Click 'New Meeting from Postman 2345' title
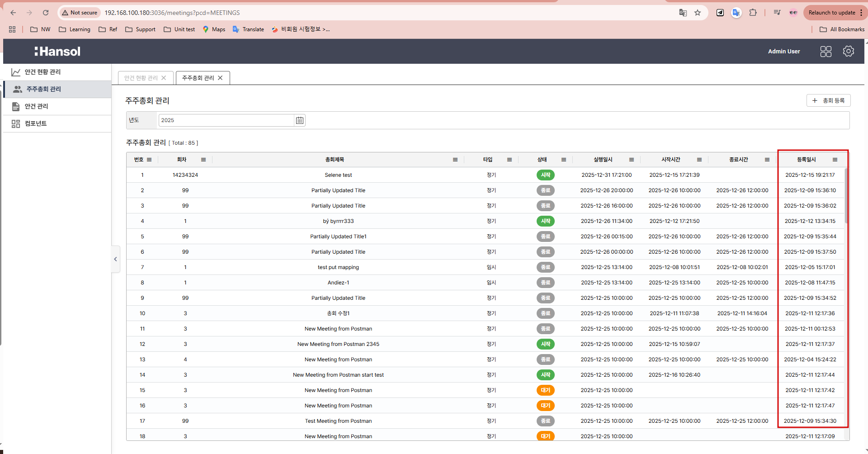This screenshot has width=868, height=454. pos(338,344)
